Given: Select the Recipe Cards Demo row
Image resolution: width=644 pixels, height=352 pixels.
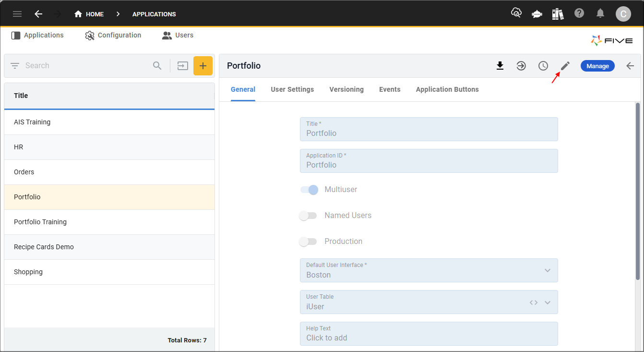Looking at the screenshot, I should coord(109,247).
